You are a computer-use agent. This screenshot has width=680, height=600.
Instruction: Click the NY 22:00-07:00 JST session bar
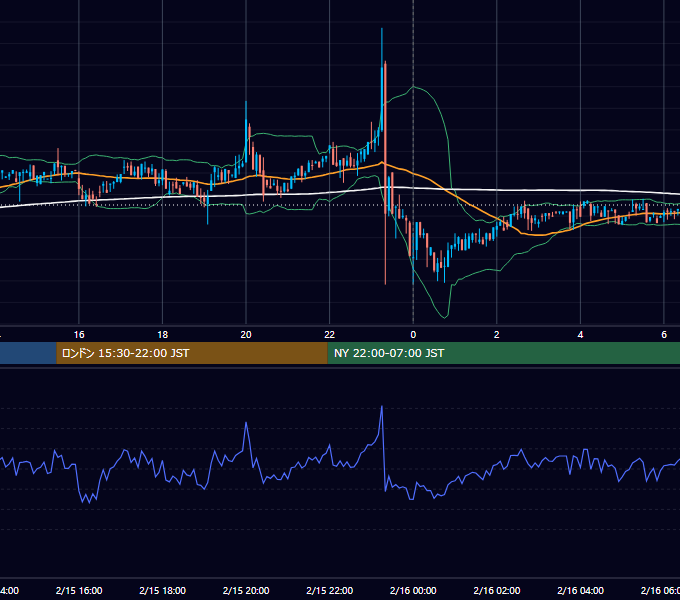503,353
